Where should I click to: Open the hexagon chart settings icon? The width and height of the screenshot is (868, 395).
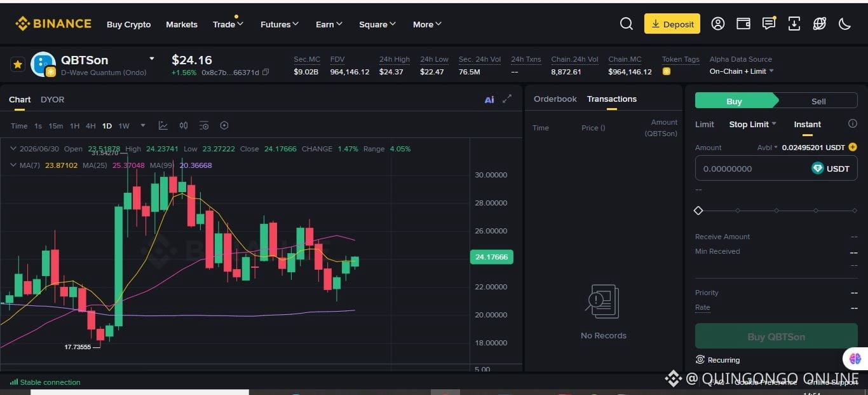224,126
